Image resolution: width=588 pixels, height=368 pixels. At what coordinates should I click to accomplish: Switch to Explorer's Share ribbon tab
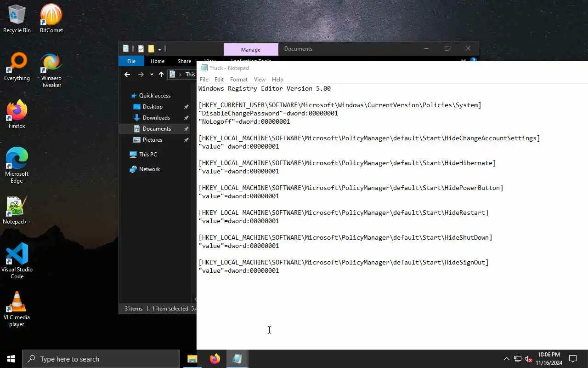184,61
